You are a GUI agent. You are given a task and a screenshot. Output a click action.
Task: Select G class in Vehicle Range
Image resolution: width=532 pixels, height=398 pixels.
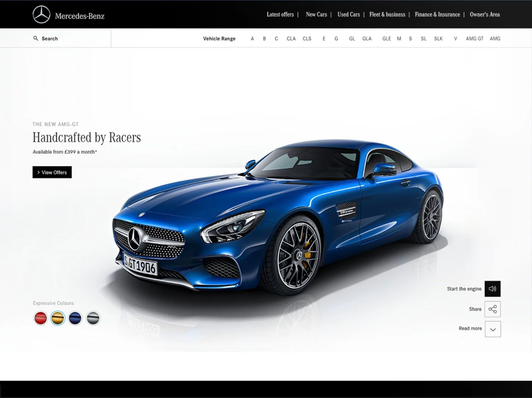click(x=336, y=39)
